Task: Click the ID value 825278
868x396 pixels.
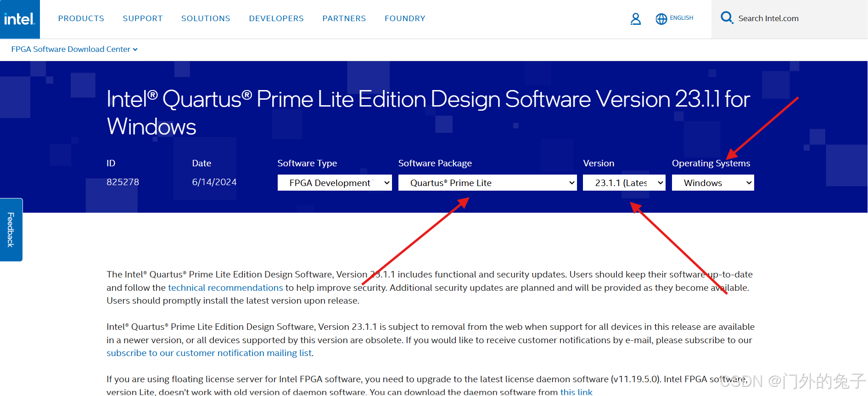Action: click(x=123, y=182)
